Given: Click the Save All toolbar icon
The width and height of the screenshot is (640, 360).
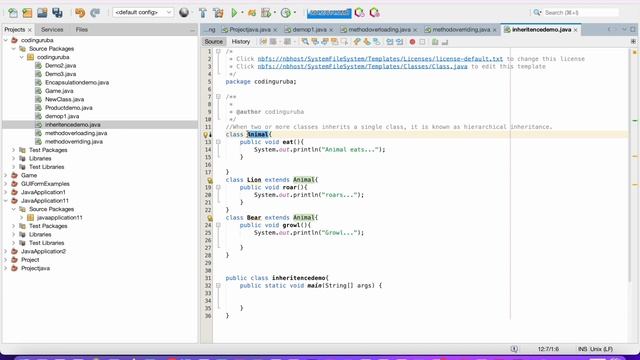Looking at the screenshot, I should click(x=57, y=13).
